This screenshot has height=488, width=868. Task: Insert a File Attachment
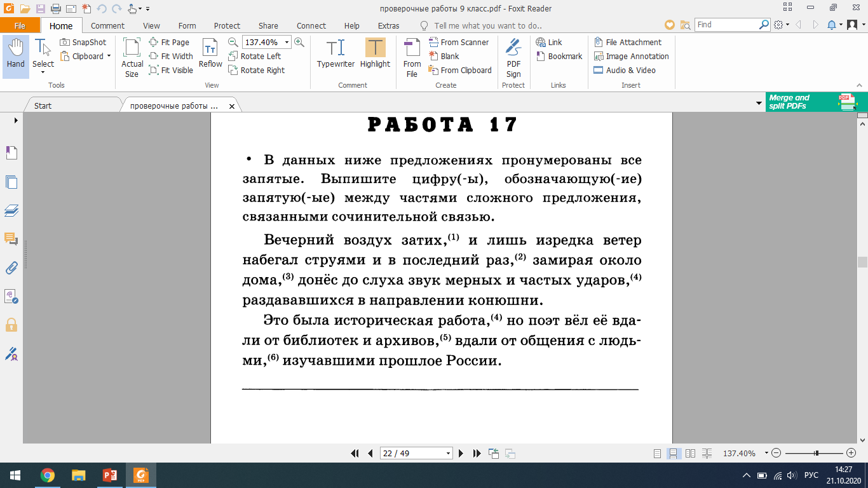(x=628, y=42)
